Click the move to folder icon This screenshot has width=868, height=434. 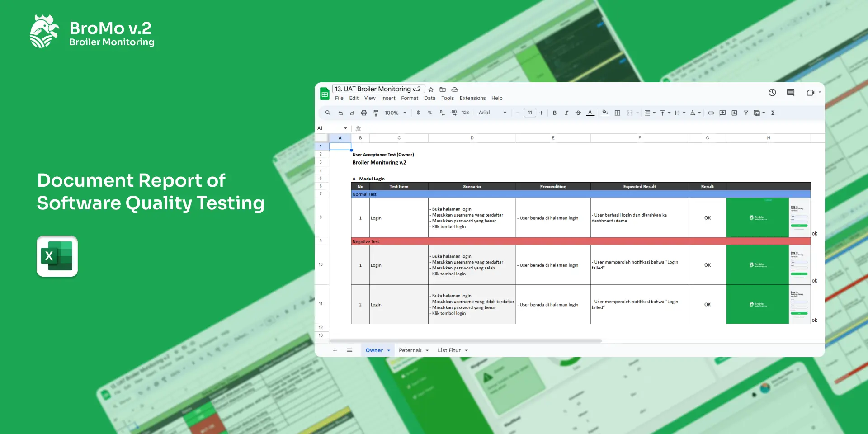[443, 90]
